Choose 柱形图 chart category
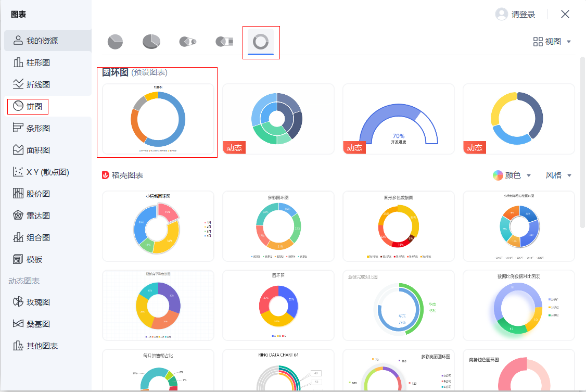Image resolution: width=586 pixels, height=392 pixels. (x=48, y=62)
